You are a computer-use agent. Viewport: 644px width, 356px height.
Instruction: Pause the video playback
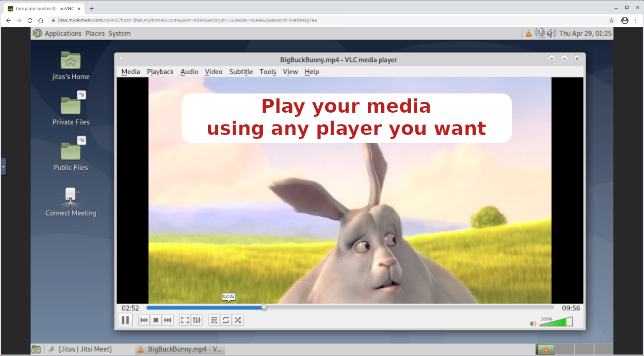[125, 320]
